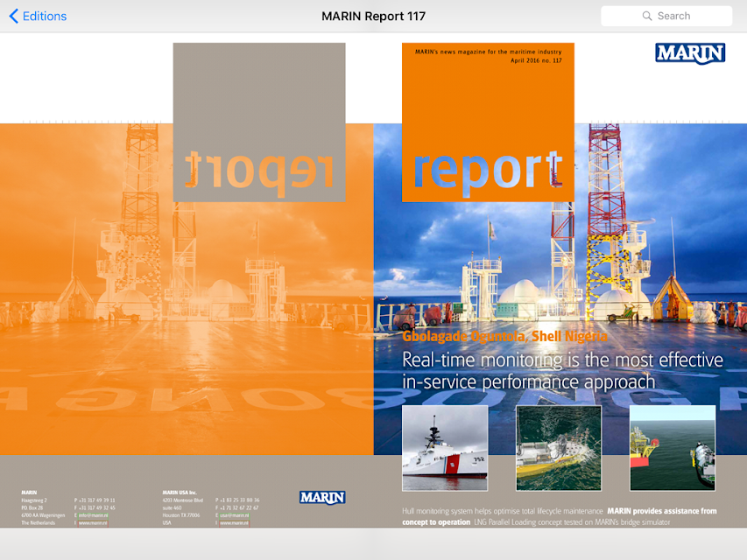Open www.marin.nl link under MARIN Netherlands
This screenshot has height=560, width=747.
(93, 523)
